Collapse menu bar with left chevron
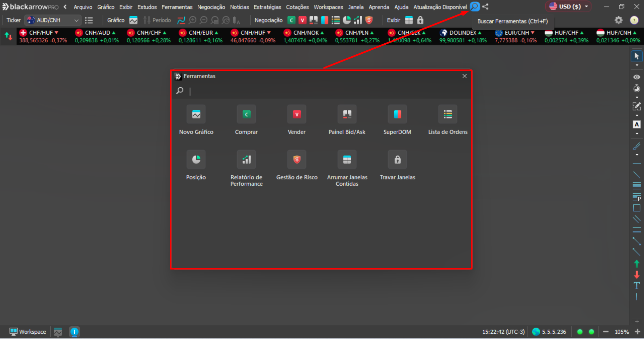Image resolution: width=644 pixels, height=339 pixels. (65, 7)
